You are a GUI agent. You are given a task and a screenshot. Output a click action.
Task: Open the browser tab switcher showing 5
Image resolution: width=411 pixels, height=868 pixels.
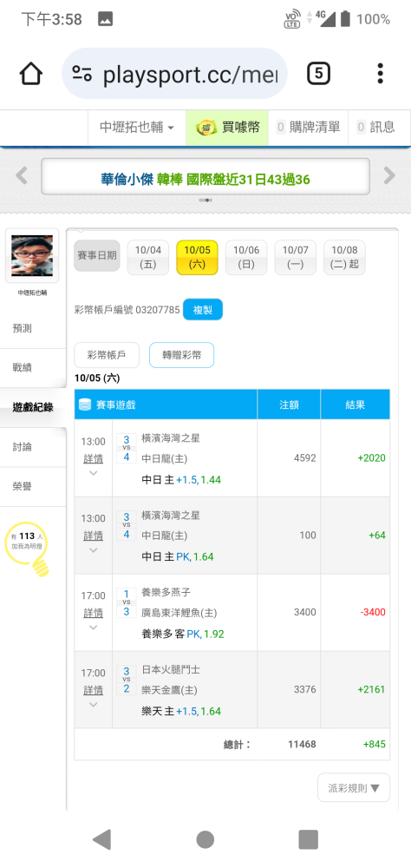click(x=318, y=74)
